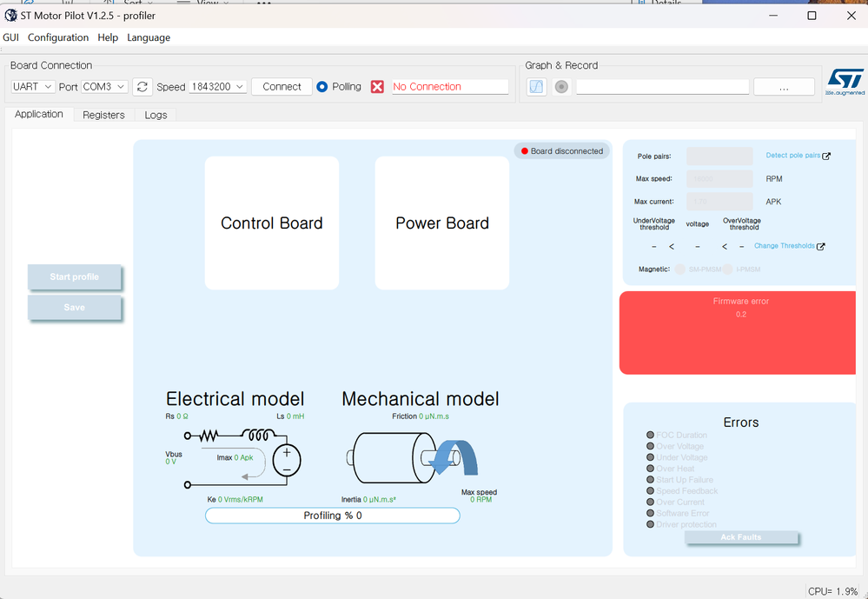The width and height of the screenshot is (868, 599).
Task: Minimize the ST Motor Pilot window
Action: [773, 16]
